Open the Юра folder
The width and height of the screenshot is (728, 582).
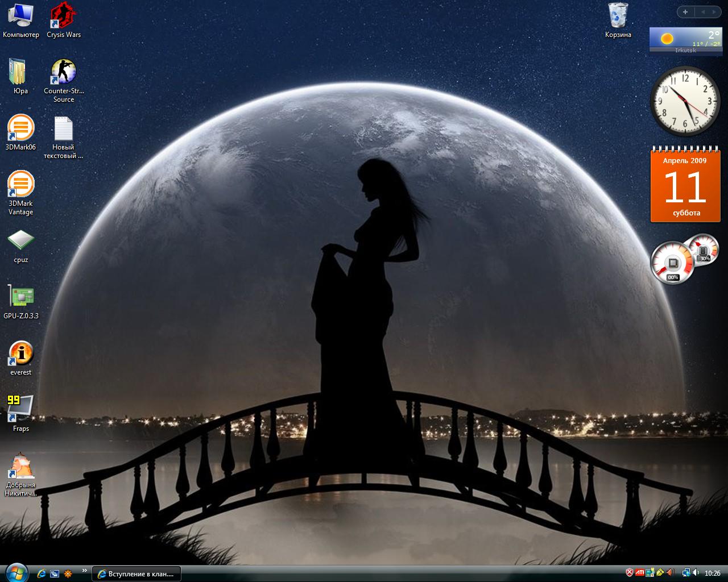[x=21, y=76]
